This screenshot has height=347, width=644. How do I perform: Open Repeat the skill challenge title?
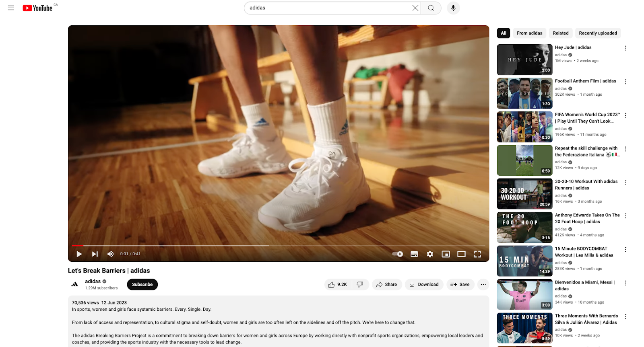(588, 152)
